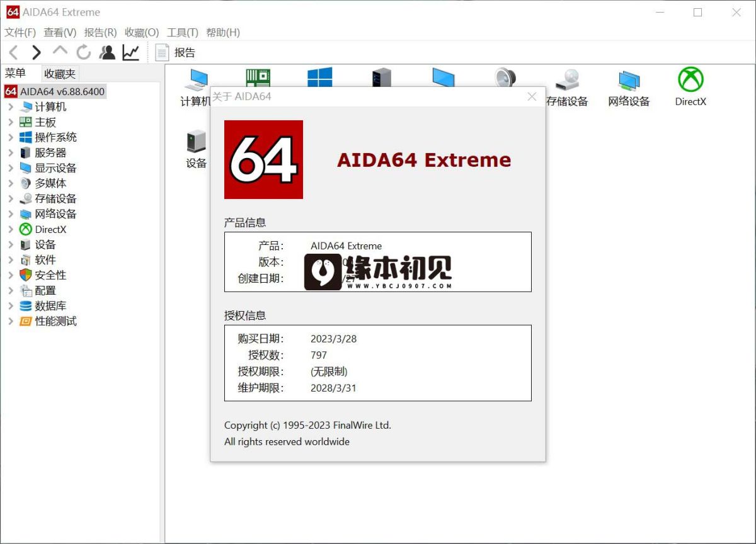Expand the 服务器 tree node
Screen dimensions: 756x544
coord(11,152)
